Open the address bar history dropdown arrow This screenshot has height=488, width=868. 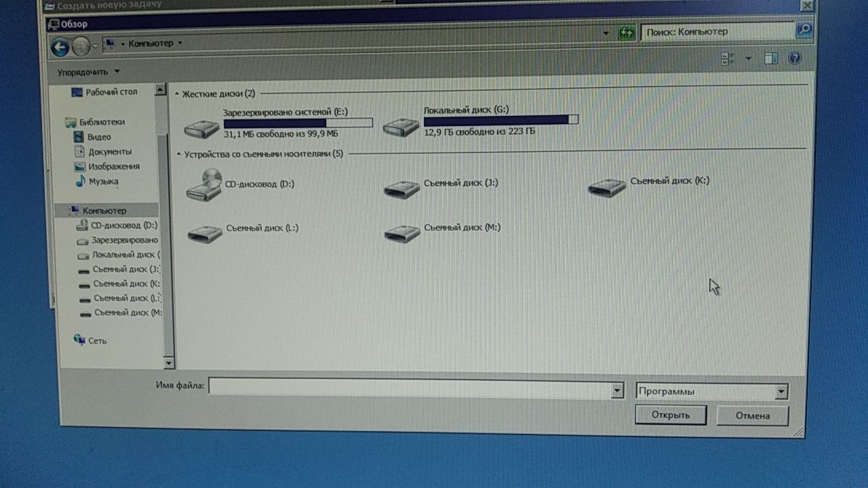click(606, 33)
